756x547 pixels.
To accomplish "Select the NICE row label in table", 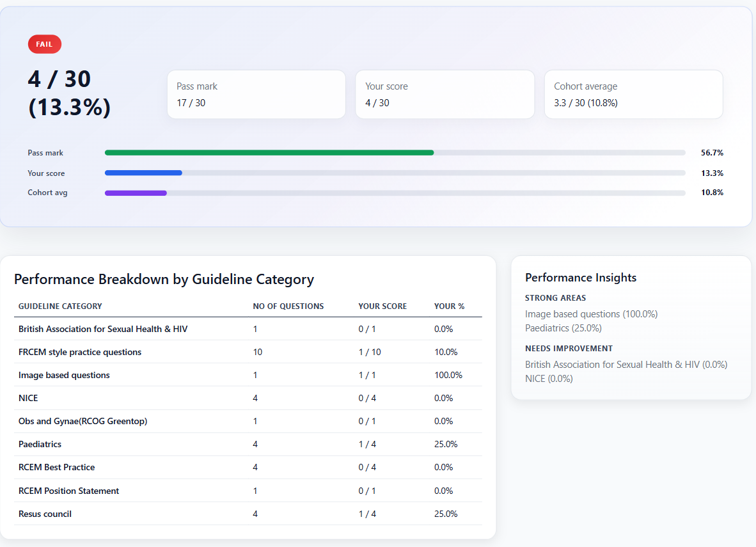I will (28, 398).
